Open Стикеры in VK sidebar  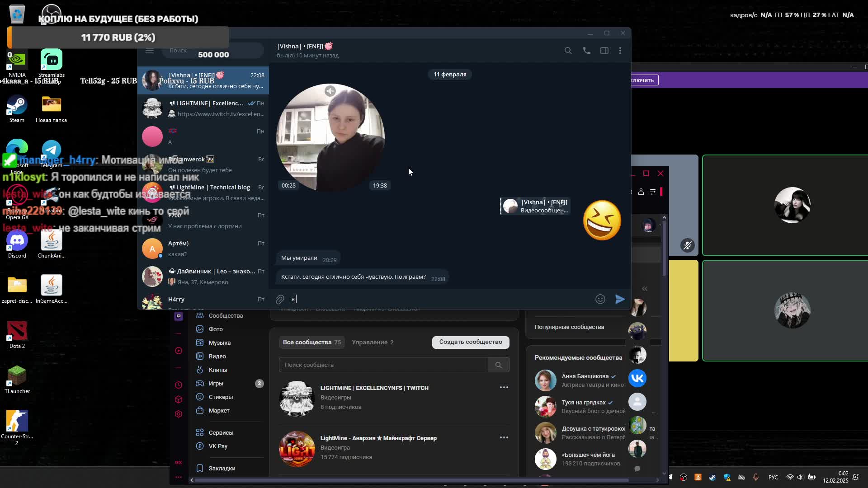click(221, 397)
